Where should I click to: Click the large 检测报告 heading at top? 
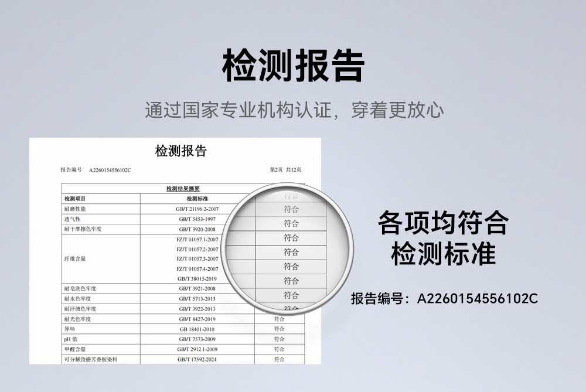point(293,66)
